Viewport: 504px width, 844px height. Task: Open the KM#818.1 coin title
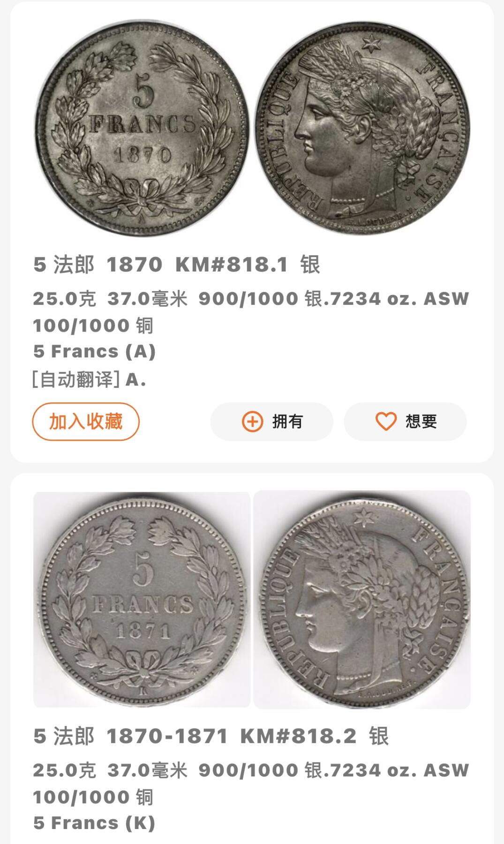pos(177,264)
